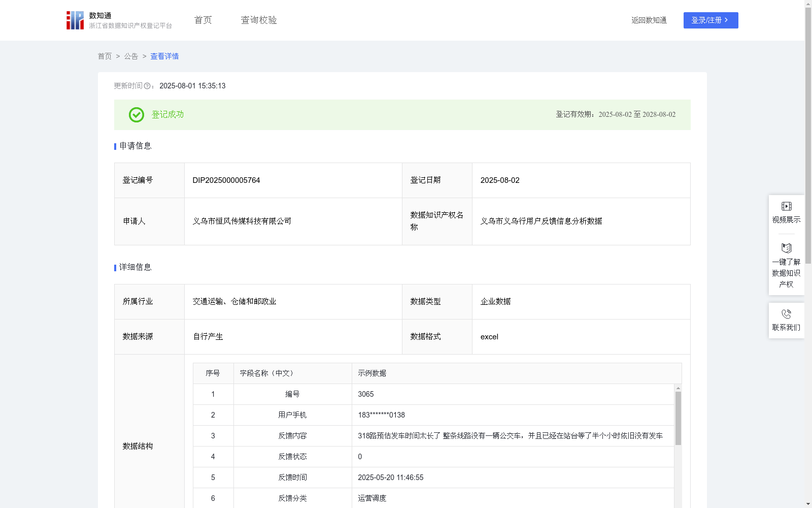
Task: Click sample phone 183*******0138
Action: [x=381, y=415]
